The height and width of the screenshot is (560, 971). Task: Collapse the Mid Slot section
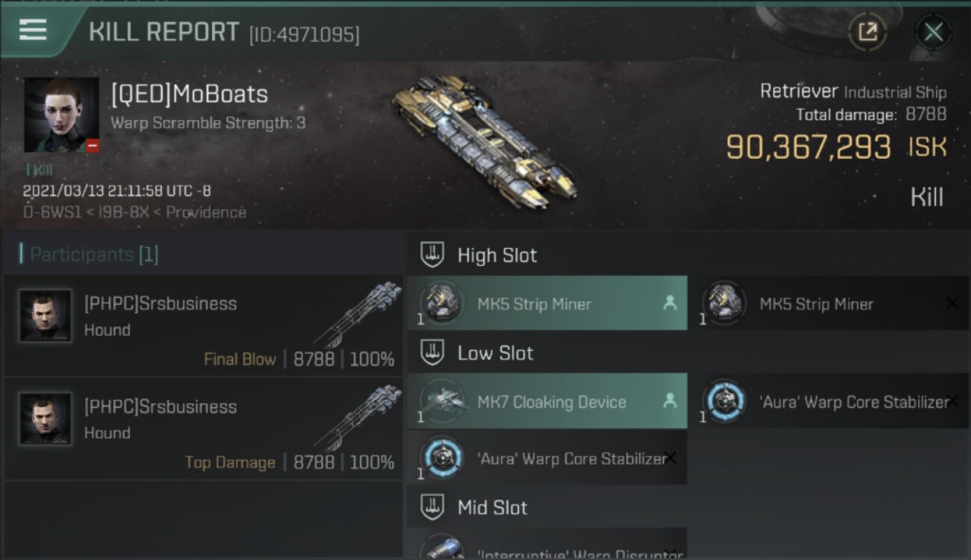pos(432,508)
